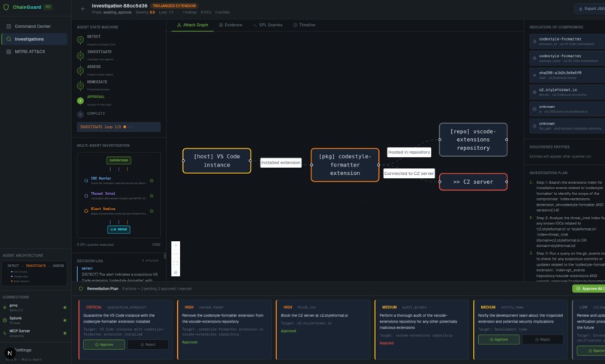Click the Approve All button

588,288
